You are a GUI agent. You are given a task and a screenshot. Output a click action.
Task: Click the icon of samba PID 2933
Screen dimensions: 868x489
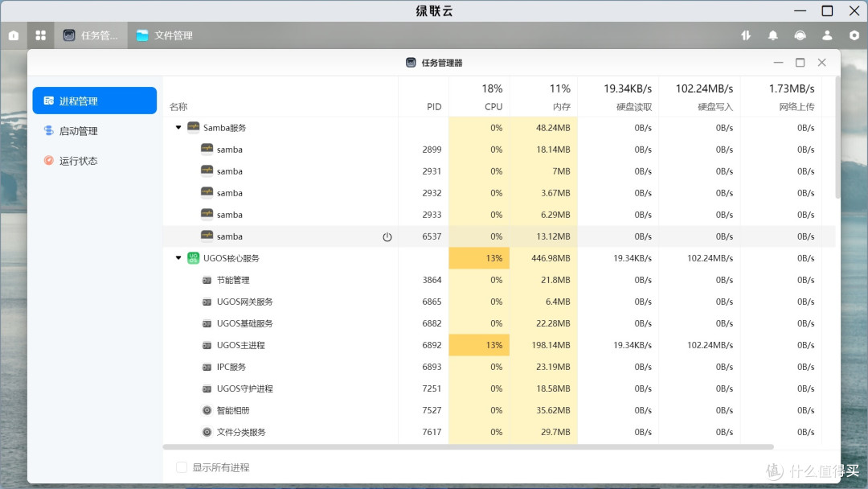(x=207, y=214)
